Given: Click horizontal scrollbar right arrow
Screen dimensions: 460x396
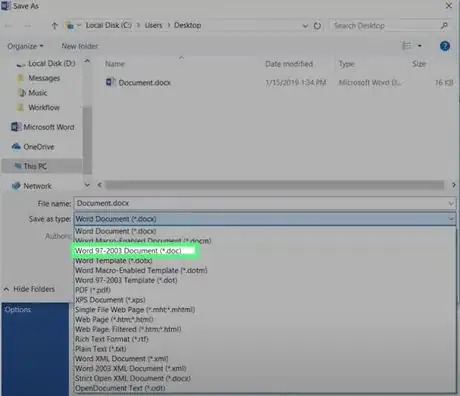Looking at the screenshot, I should point(453,185).
